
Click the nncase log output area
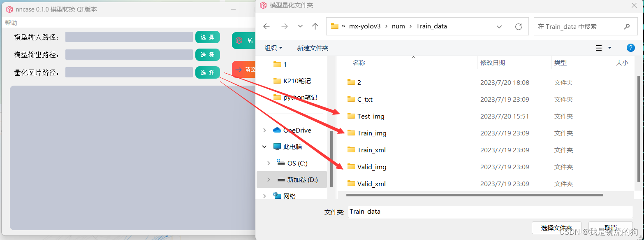click(x=132, y=158)
